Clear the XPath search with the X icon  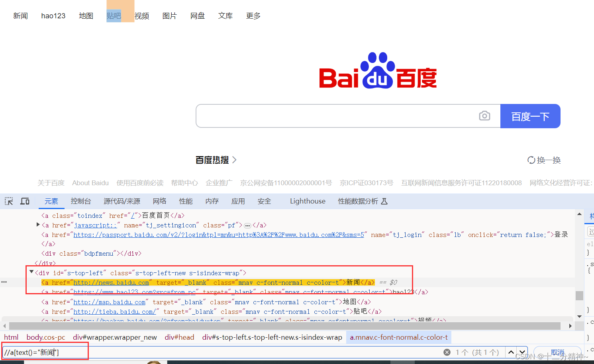pos(447,352)
